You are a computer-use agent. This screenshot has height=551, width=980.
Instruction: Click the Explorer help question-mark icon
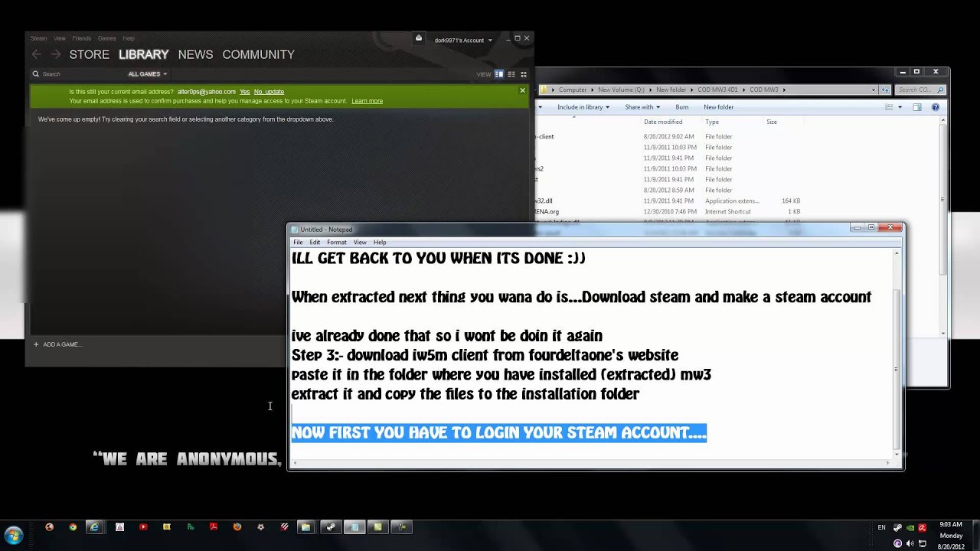936,107
